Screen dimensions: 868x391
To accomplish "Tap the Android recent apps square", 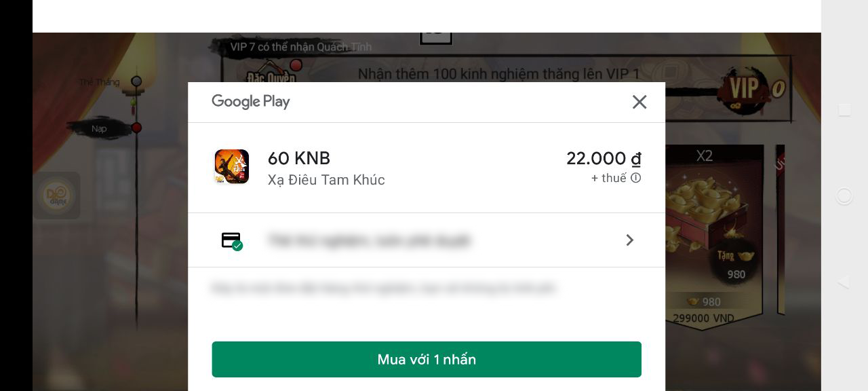I will 844,109.
